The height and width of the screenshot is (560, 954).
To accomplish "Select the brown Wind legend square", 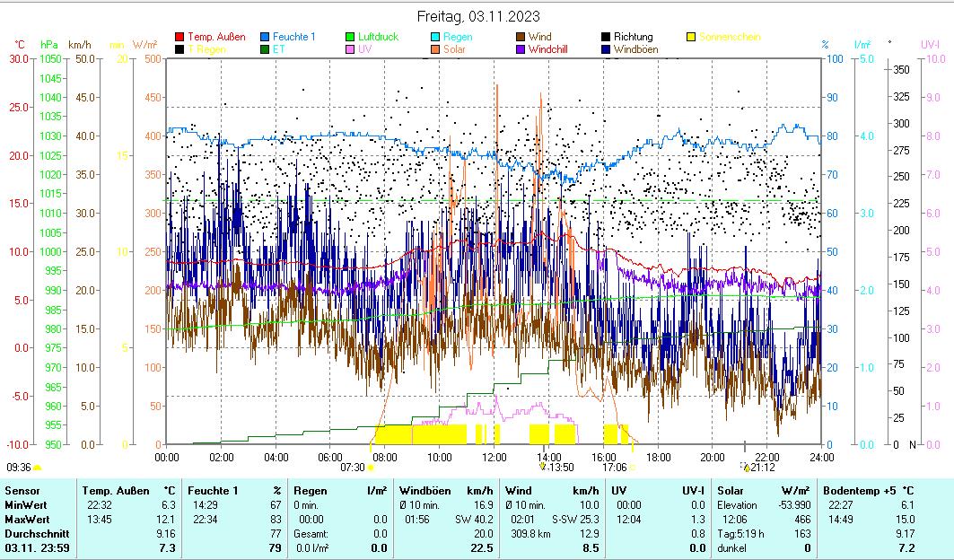I will pyautogui.click(x=521, y=37).
